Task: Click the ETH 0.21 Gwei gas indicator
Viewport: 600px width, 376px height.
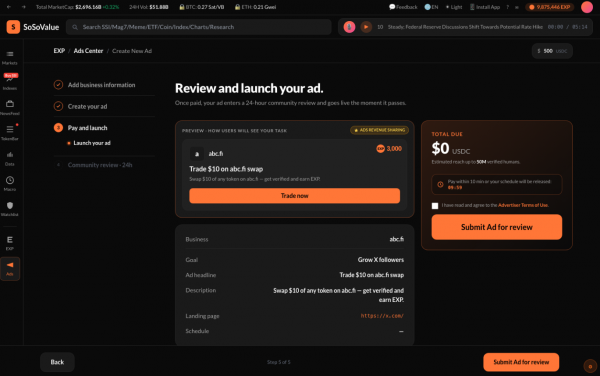Action: [x=255, y=7]
